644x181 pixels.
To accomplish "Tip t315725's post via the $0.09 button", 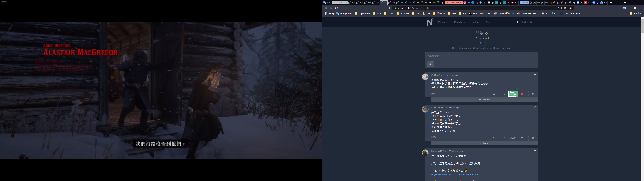I will point(513,138).
